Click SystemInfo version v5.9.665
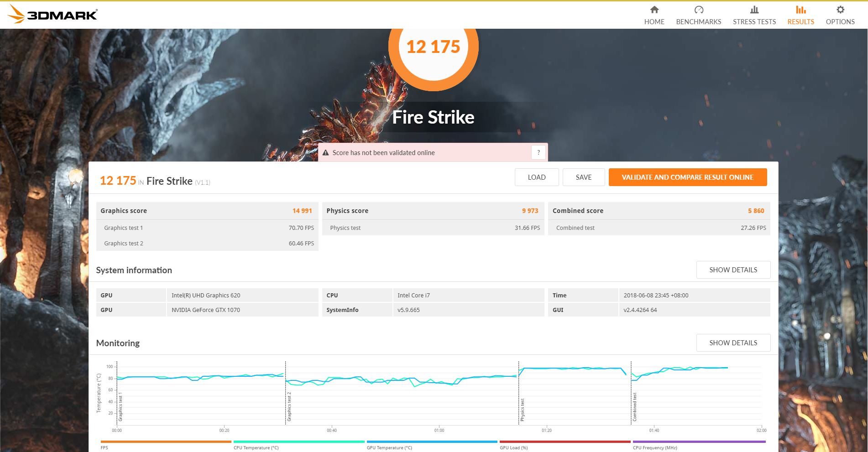868x452 pixels. (x=468, y=310)
